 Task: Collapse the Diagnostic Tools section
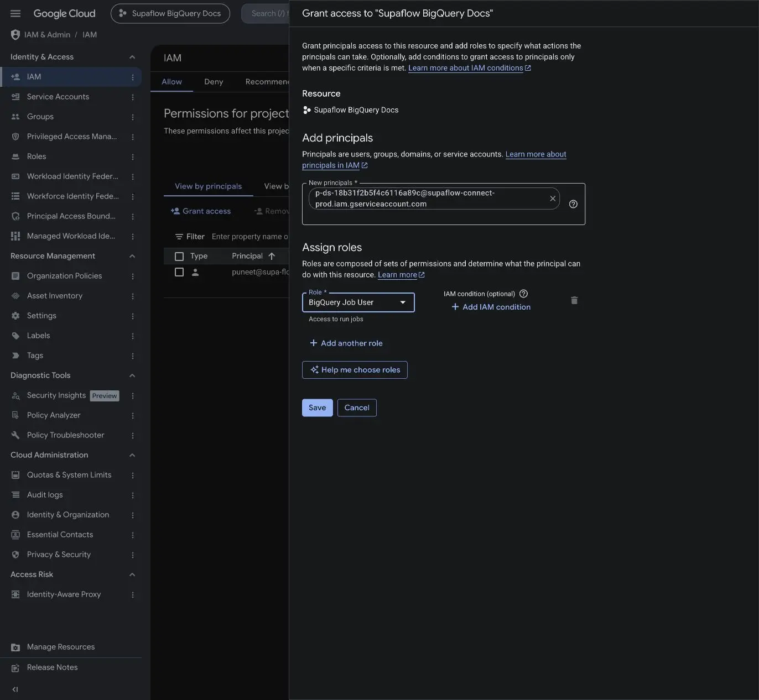(132, 375)
